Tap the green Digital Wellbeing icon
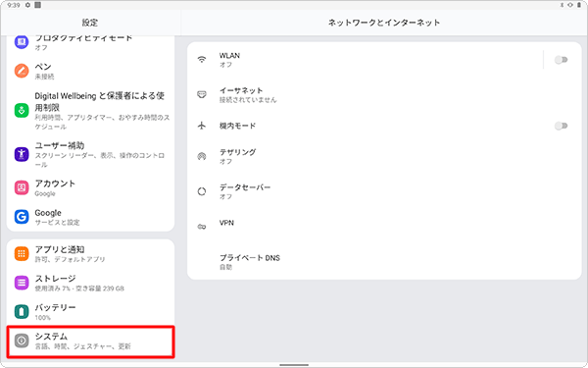Screen dimensions: 588x368 click(x=22, y=110)
